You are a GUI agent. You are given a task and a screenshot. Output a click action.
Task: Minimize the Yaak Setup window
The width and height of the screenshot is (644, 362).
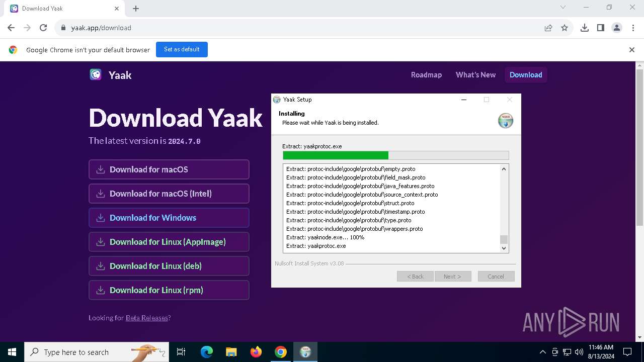pos(463,100)
